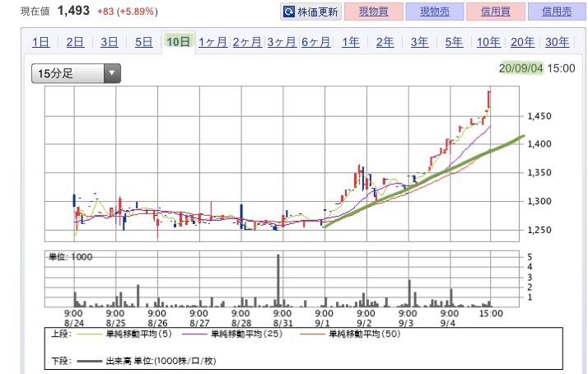Screen dimensions: 588x374
Task: Switch chart range to 5年
Action: click(454, 42)
